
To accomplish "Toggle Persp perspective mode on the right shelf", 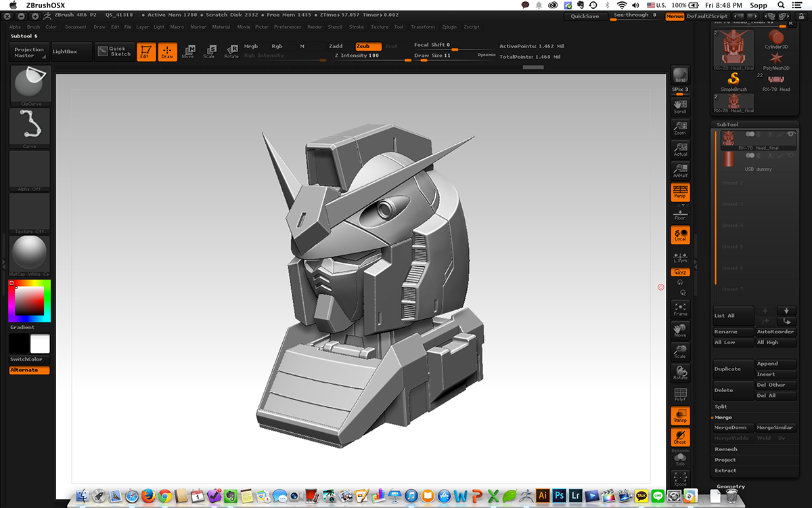I will pyautogui.click(x=680, y=193).
